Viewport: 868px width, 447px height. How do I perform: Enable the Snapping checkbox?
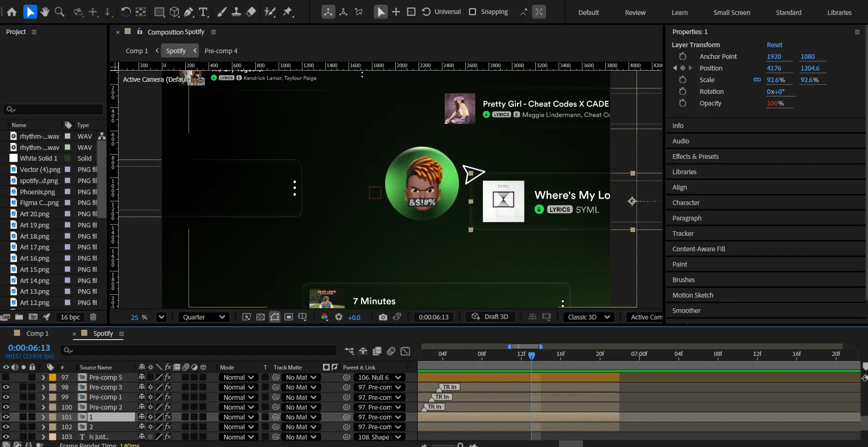click(473, 12)
